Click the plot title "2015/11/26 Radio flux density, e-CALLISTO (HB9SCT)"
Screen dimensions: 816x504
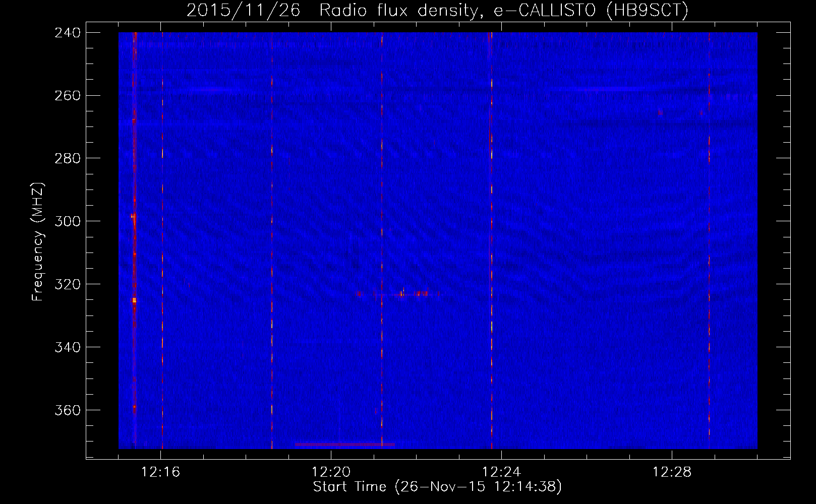click(437, 10)
